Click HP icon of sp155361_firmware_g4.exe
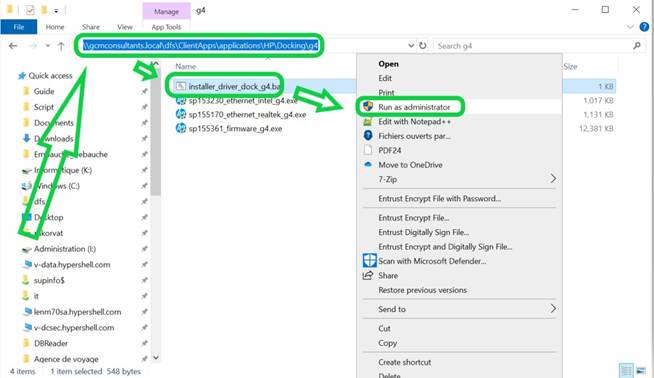 tap(181, 128)
